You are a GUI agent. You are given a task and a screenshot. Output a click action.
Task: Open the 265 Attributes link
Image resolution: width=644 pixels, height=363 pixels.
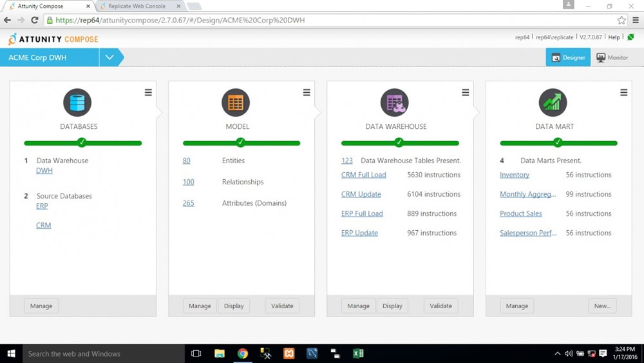pos(189,203)
